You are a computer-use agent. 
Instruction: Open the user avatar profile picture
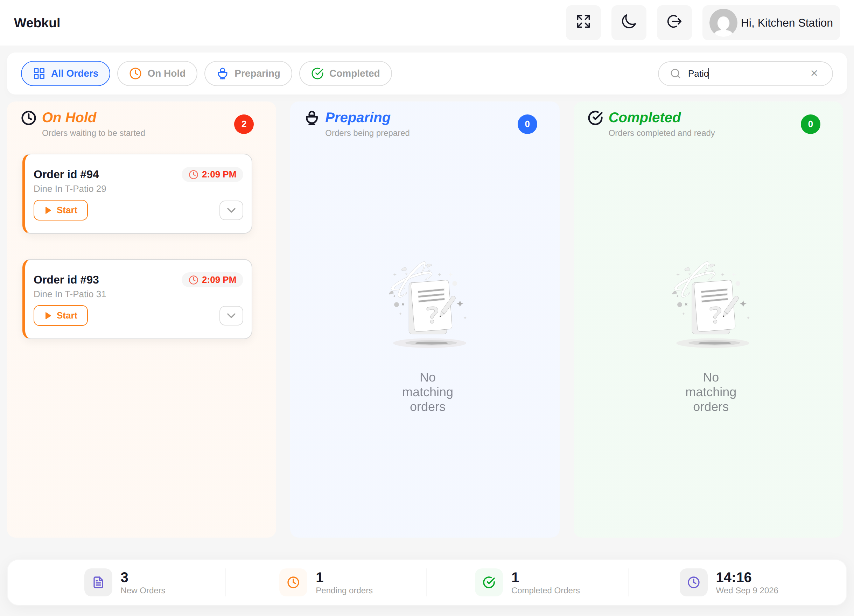[x=723, y=23]
